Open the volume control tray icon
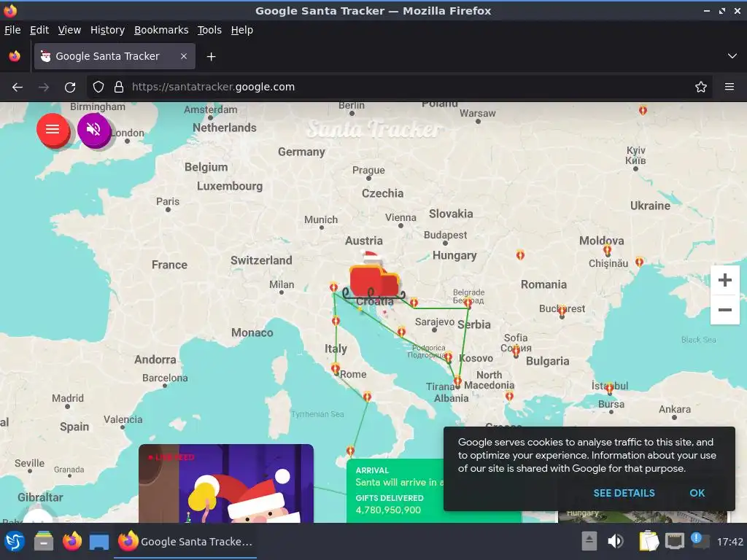Image resolution: width=747 pixels, height=560 pixels. coord(616,542)
